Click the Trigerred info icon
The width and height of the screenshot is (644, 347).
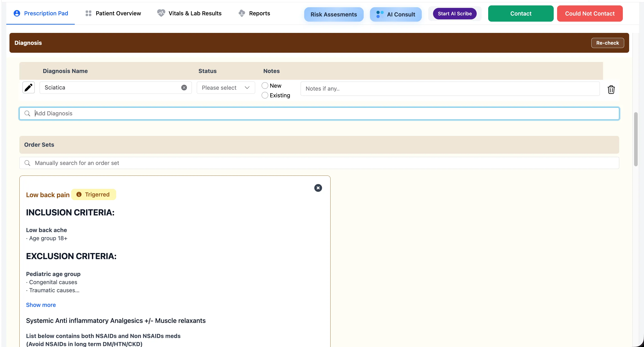click(x=79, y=194)
